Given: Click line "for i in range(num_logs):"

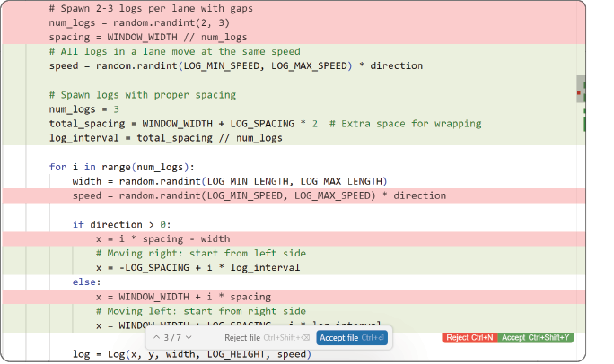Looking at the screenshot, I should click(x=122, y=167).
